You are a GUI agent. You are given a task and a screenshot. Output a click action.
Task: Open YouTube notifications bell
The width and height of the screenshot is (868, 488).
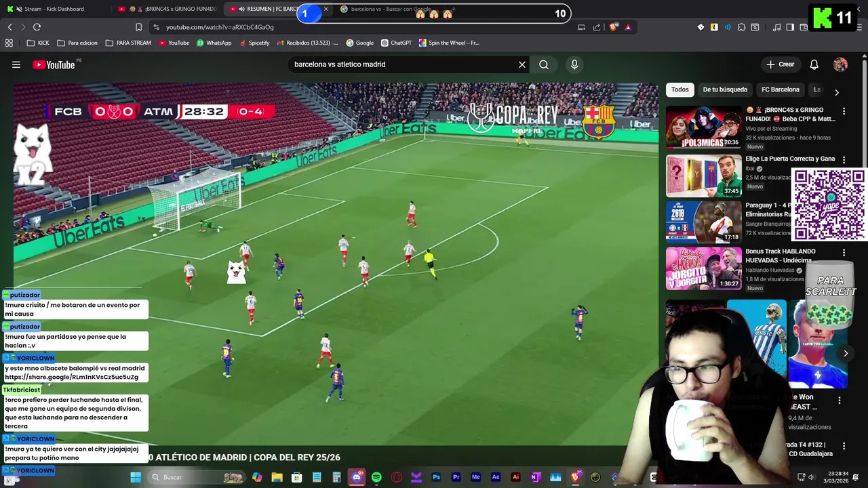tap(814, 64)
